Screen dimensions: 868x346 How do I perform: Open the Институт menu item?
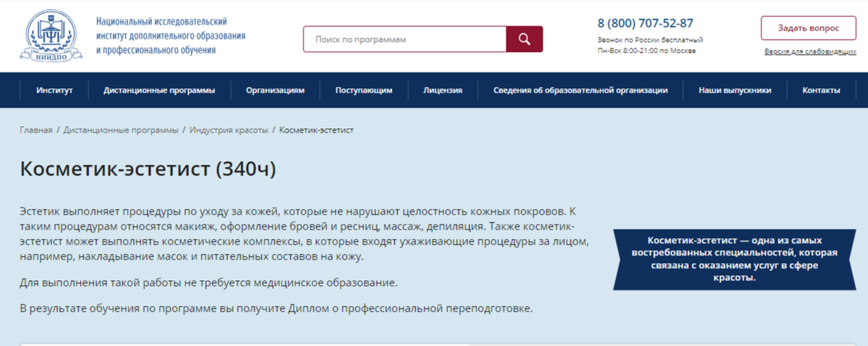point(55,90)
